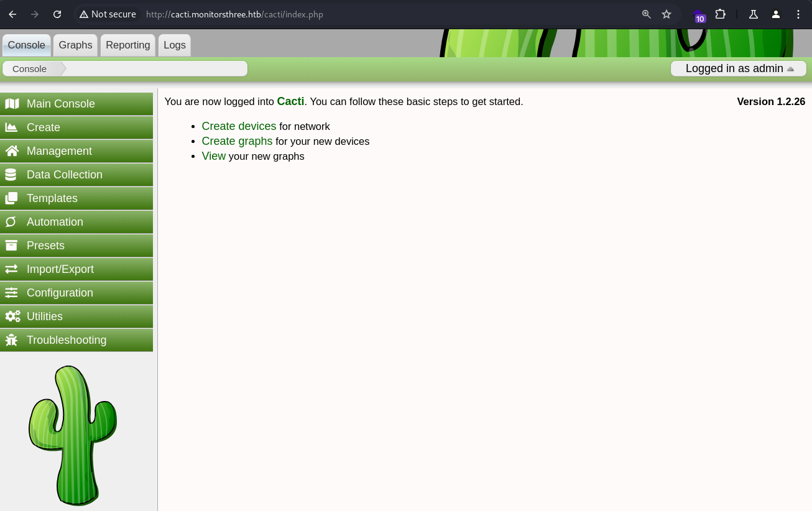Click the Not secure warning icon
Viewport: 812px width, 511px height.
[84, 14]
